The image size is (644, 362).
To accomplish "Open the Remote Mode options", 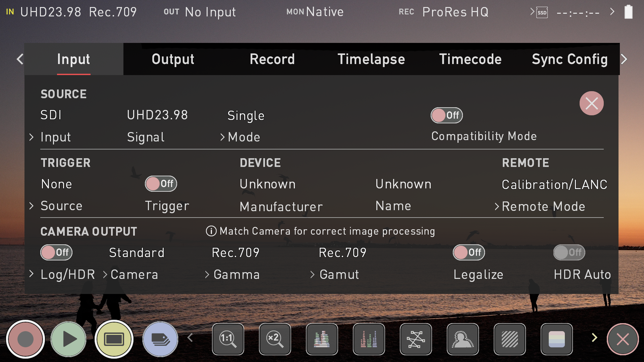I will click(x=543, y=206).
